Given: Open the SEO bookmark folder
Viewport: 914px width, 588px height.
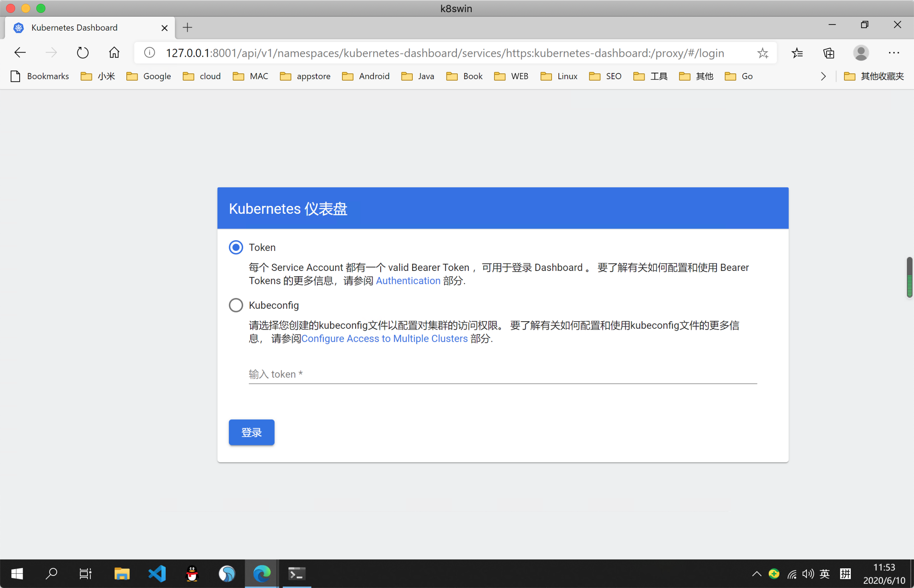Looking at the screenshot, I should tap(605, 76).
